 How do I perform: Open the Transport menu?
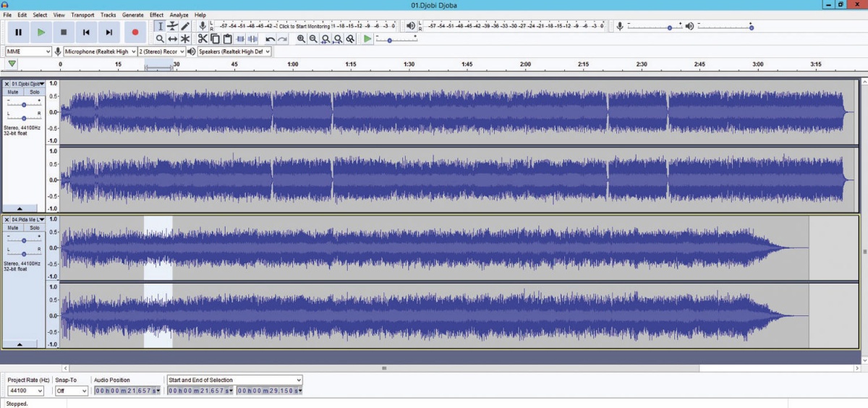(82, 14)
